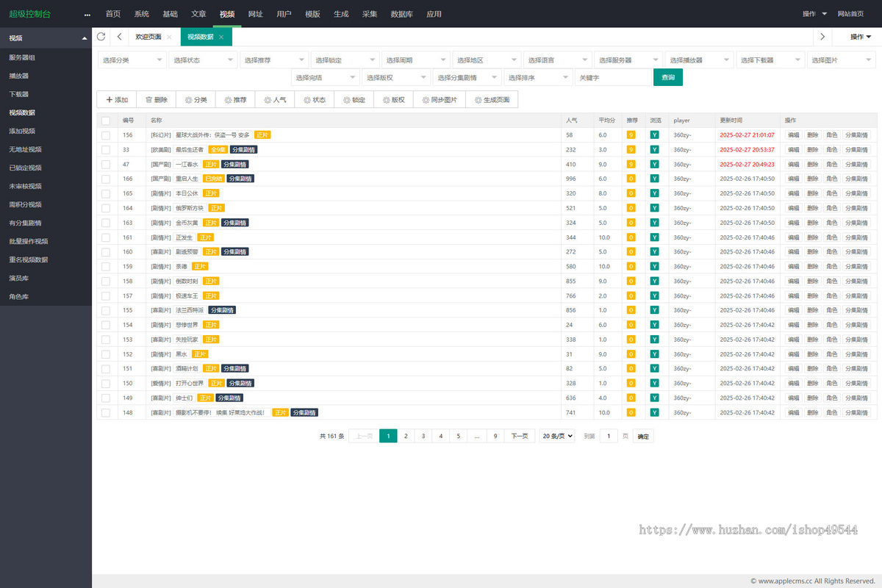Close the 视频数据 tab with its X
The width and height of the screenshot is (882, 588).
220,37
